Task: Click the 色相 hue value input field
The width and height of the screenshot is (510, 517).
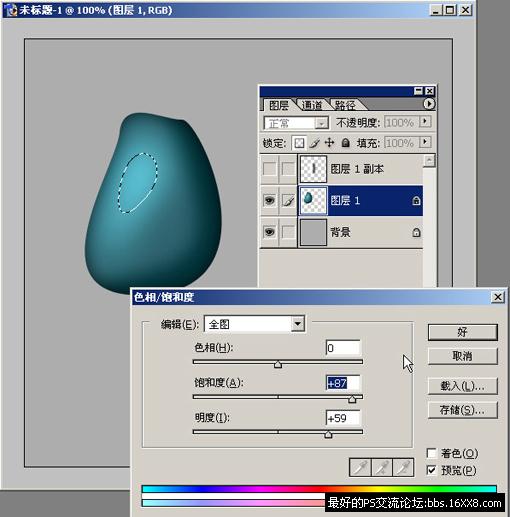Action: click(343, 348)
